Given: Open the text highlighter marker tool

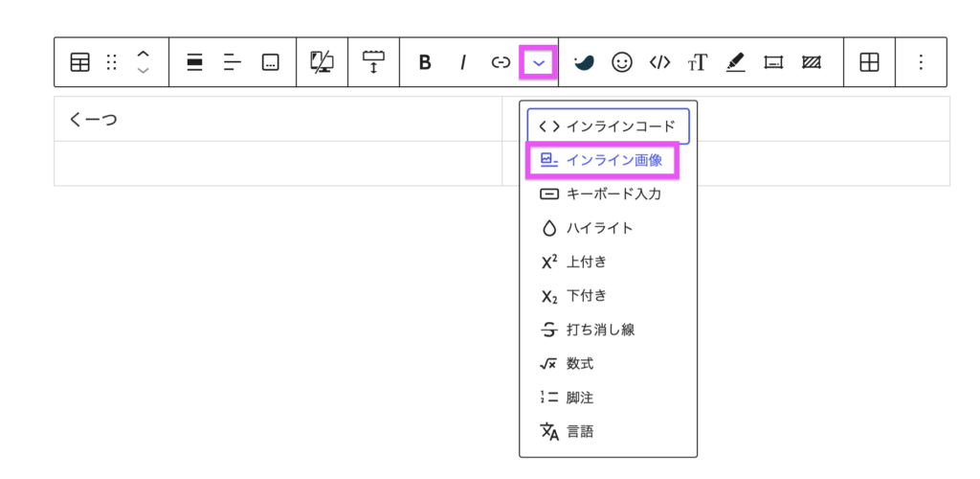Looking at the screenshot, I should pos(736,62).
